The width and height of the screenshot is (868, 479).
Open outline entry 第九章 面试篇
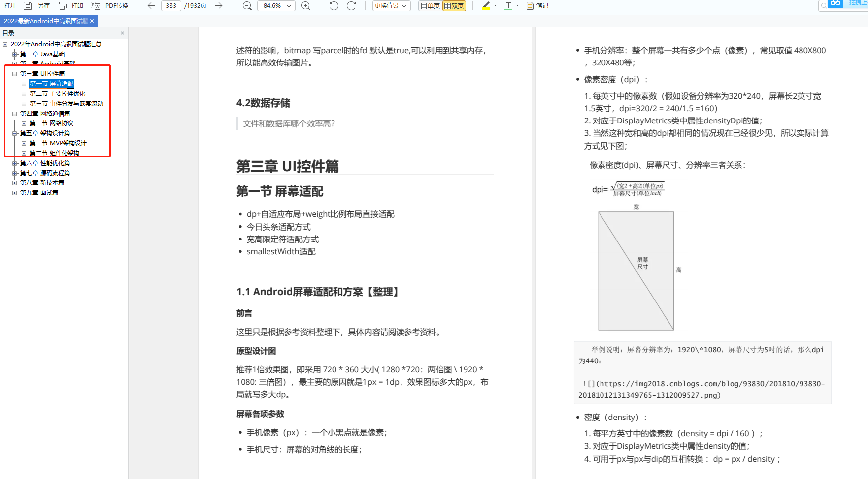coord(39,193)
